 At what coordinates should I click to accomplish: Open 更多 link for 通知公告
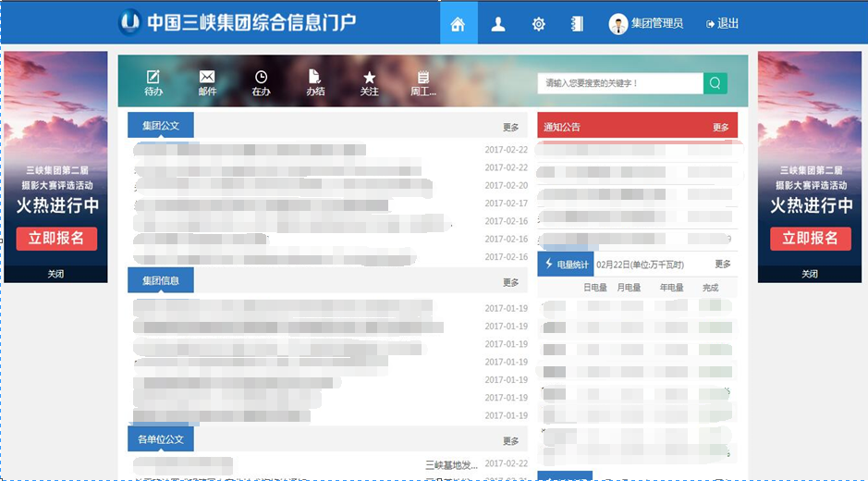click(x=721, y=128)
